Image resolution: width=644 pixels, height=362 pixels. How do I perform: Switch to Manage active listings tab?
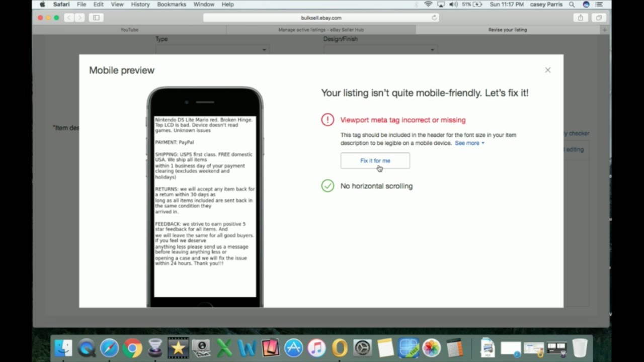321,30
